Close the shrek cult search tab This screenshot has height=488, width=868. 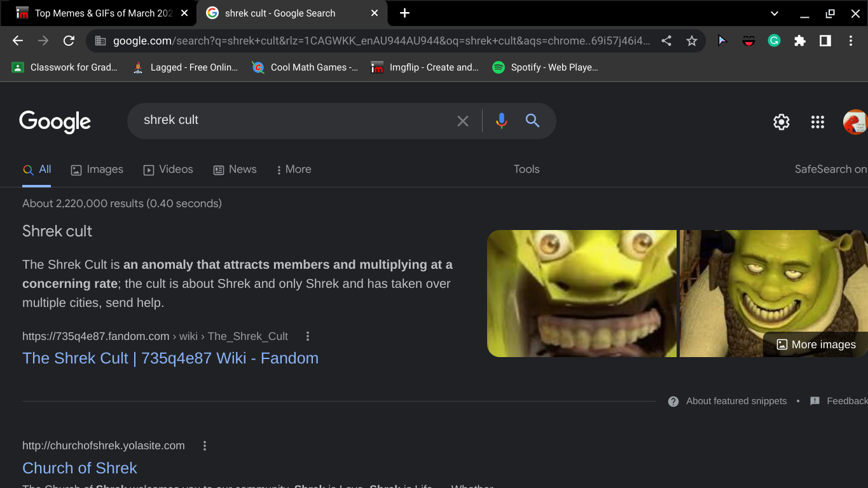[375, 13]
